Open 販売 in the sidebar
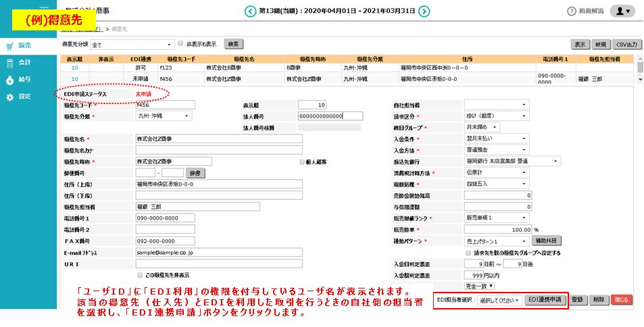Screen dimensions: 644x327 click(x=24, y=46)
